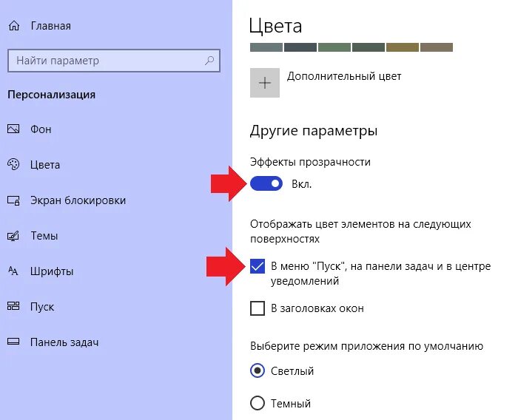The width and height of the screenshot is (518, 420).
Task: Click the Найти параметр search field
Action: click(114, 61)
